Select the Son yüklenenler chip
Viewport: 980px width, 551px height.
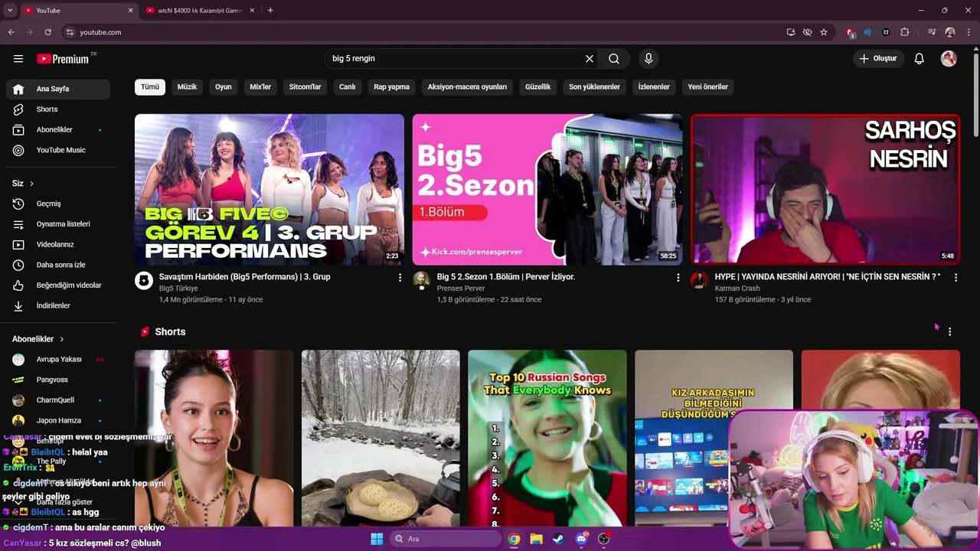(594, 87)
